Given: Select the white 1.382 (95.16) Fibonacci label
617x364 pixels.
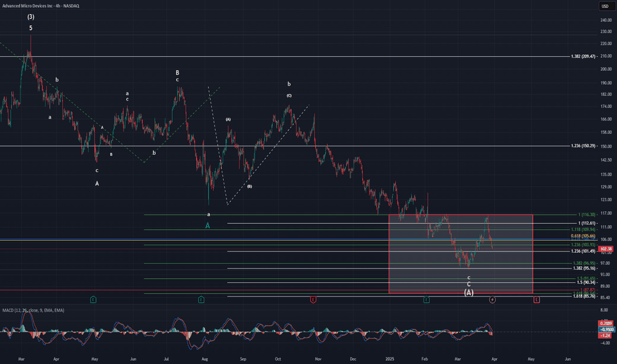Looking at the screenshot, I should coord(585,269).
